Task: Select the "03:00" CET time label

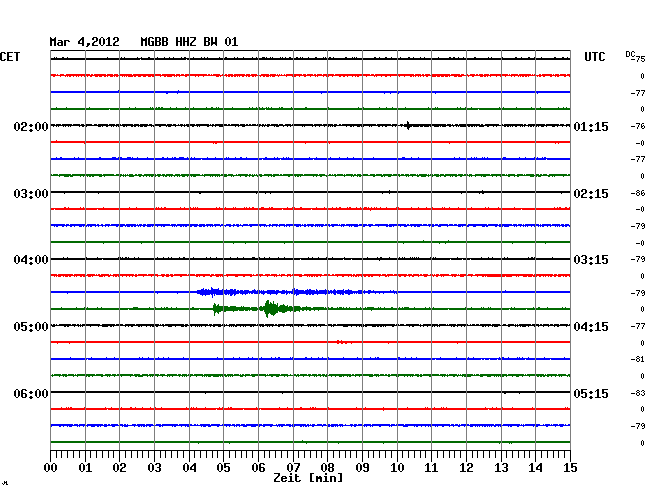Action: (31, 194)
